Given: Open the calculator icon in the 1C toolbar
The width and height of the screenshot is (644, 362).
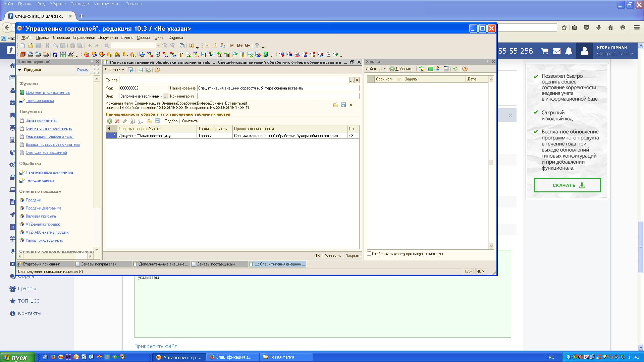Looking at the screenshot, I should pyautogui.click(x=207, y=46).
